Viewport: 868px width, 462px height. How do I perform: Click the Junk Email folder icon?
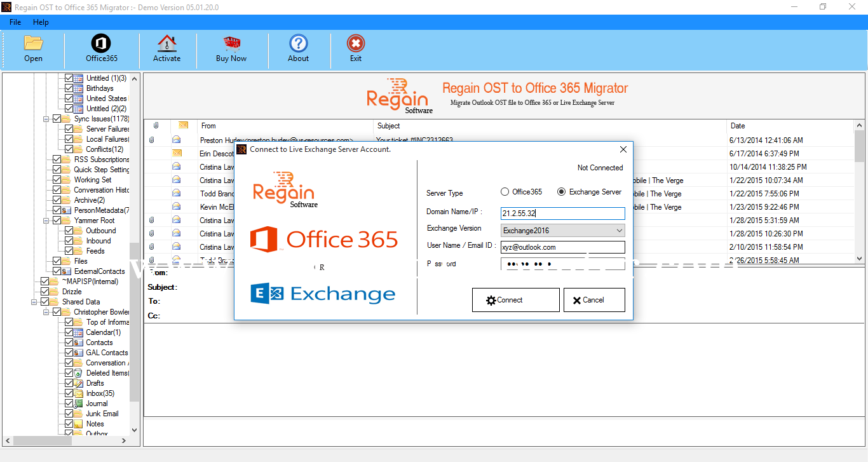tap(79, 414)
